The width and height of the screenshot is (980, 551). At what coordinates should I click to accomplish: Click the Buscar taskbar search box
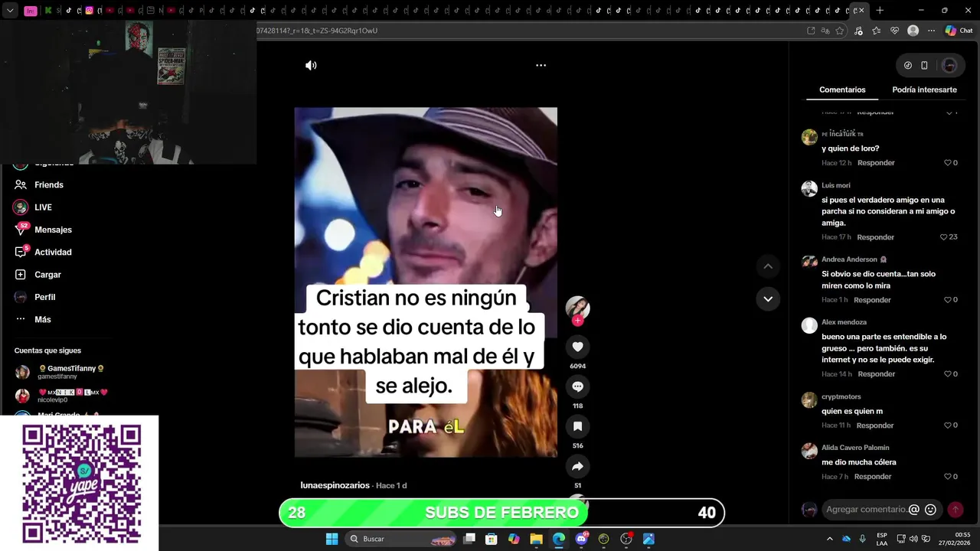(x=401, y=539)
